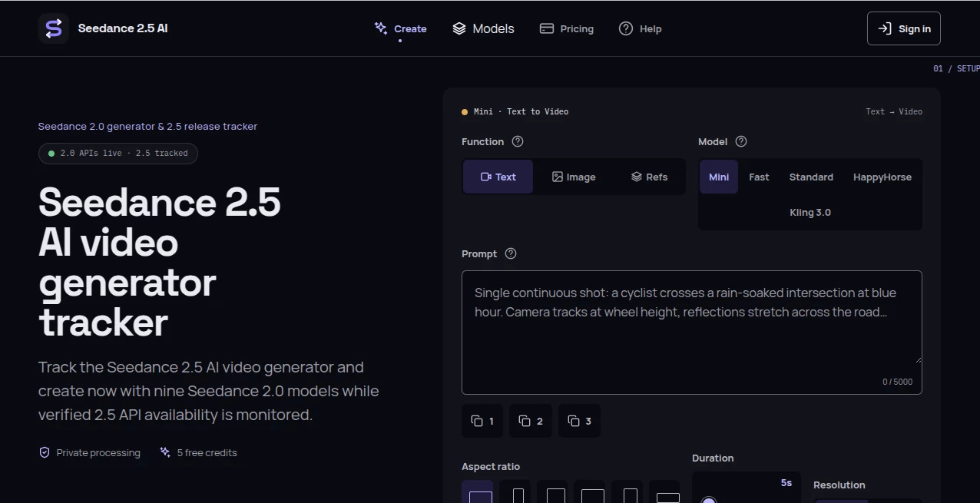Click the prompt textarea resize grip

(x=918, y=359)
